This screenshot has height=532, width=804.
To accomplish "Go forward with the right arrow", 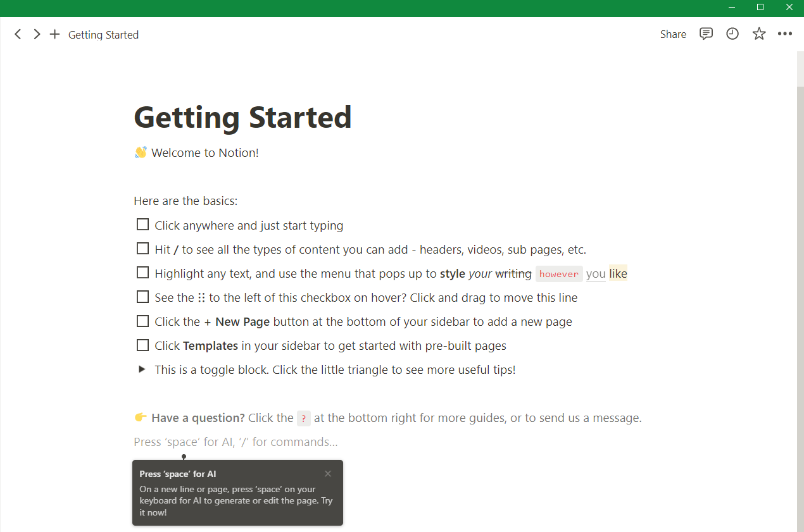I will 37,34.
